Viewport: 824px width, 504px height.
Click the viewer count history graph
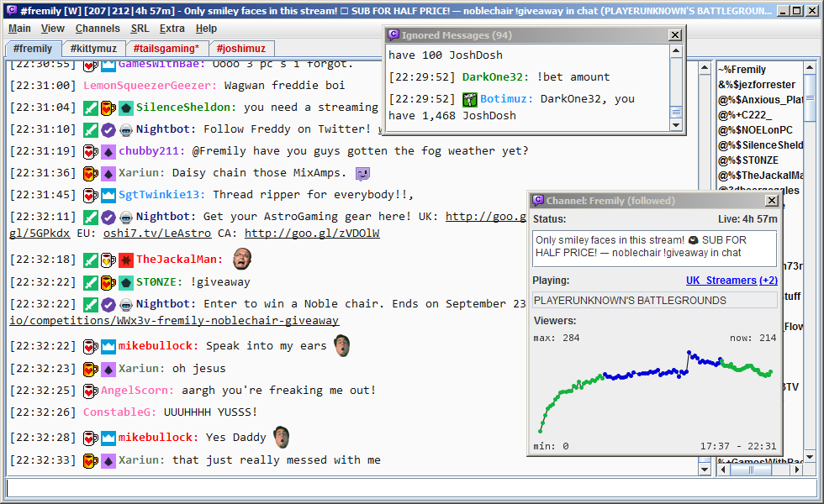point(654,391)
